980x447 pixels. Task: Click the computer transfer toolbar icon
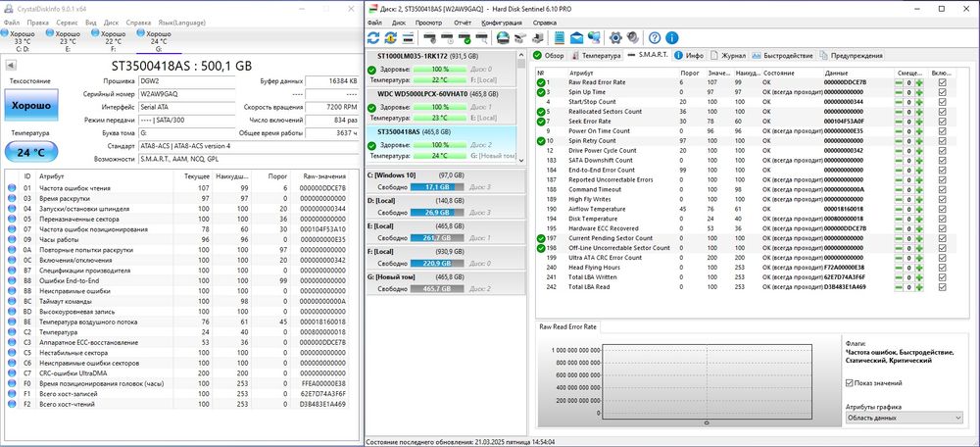point(537,37)
